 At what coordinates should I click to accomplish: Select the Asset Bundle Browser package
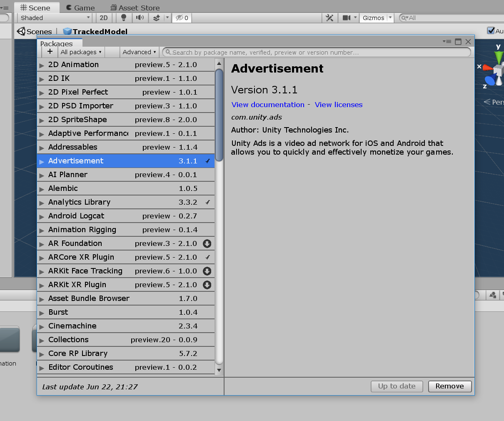point(126,298)
